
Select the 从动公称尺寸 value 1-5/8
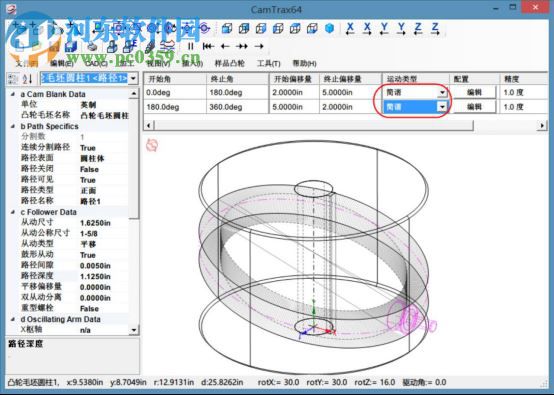coord(89,234)
